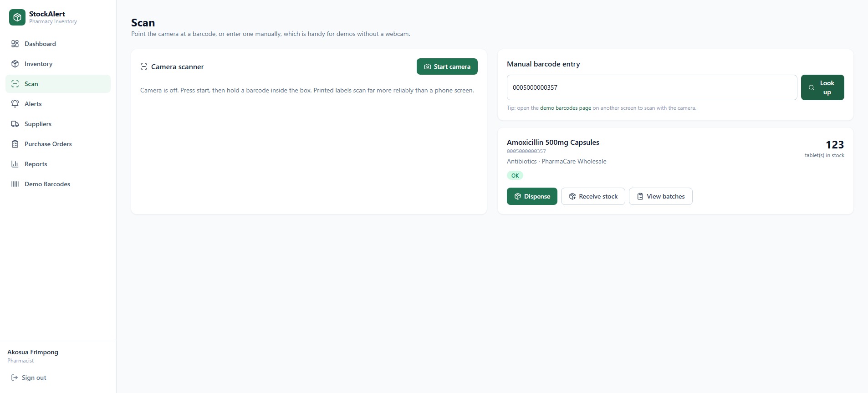
Task: Click the Scan icon in the sidebar
Action: 15,84
